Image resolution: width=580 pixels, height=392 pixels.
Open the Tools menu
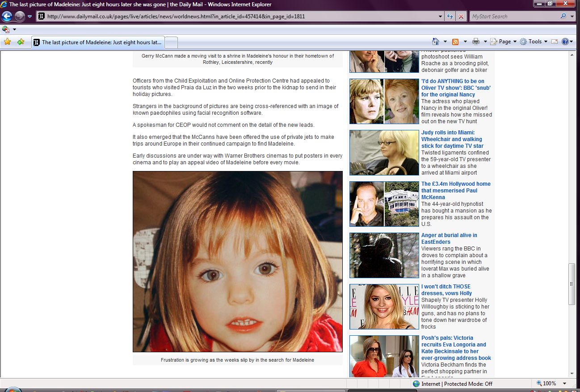point(534,42)
